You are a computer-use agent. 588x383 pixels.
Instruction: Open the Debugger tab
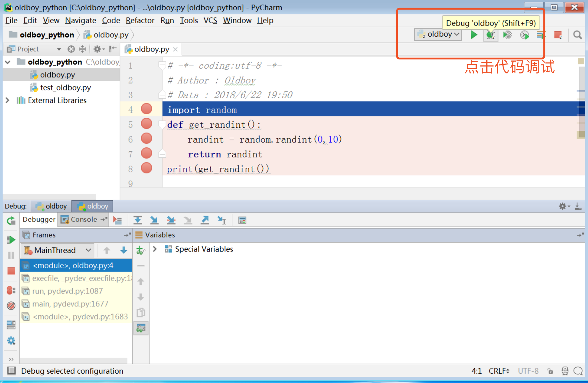click(39, 220)
